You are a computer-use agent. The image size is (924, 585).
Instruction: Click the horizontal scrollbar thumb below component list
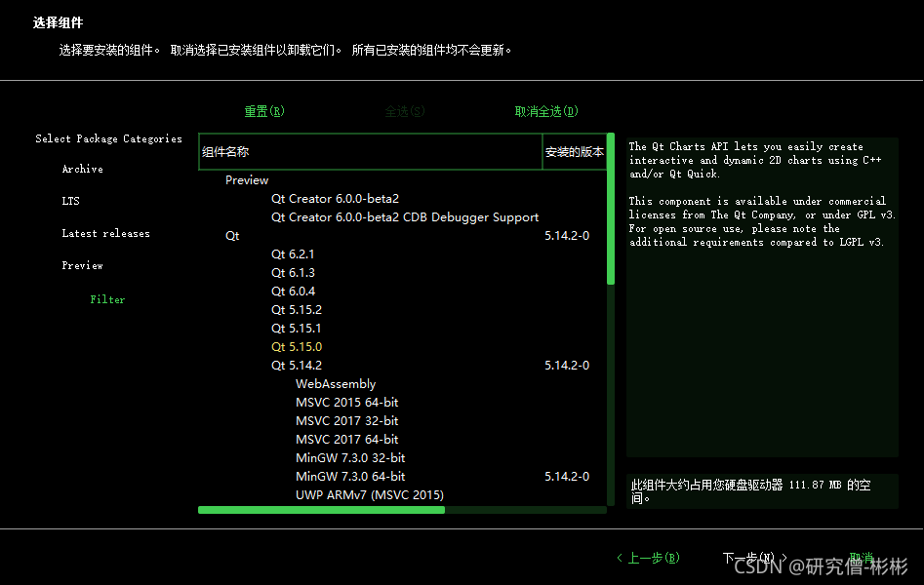(x=321, y=510)
